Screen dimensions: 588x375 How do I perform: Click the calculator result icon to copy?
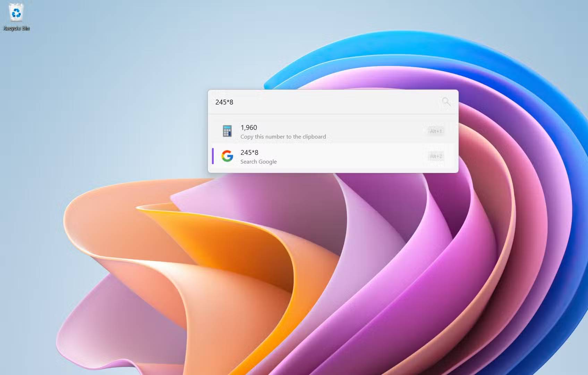(x=227, y=131)
